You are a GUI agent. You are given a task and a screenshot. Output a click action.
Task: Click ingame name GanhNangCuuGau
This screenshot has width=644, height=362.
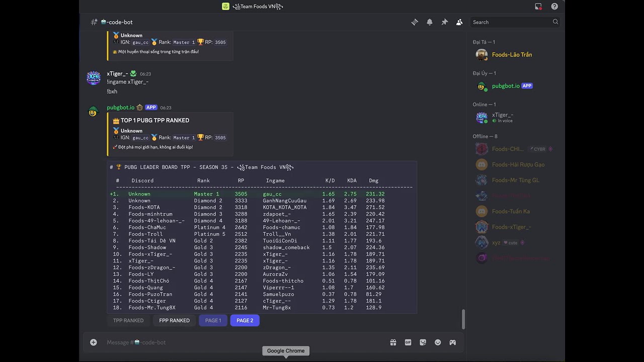[x=284, y=201]
